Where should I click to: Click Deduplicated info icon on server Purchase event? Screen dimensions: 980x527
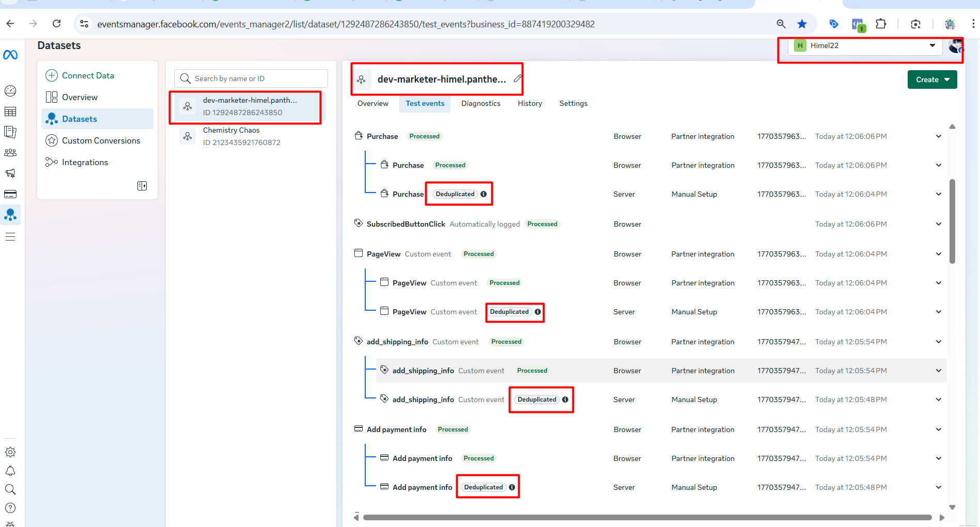[484, 194]
